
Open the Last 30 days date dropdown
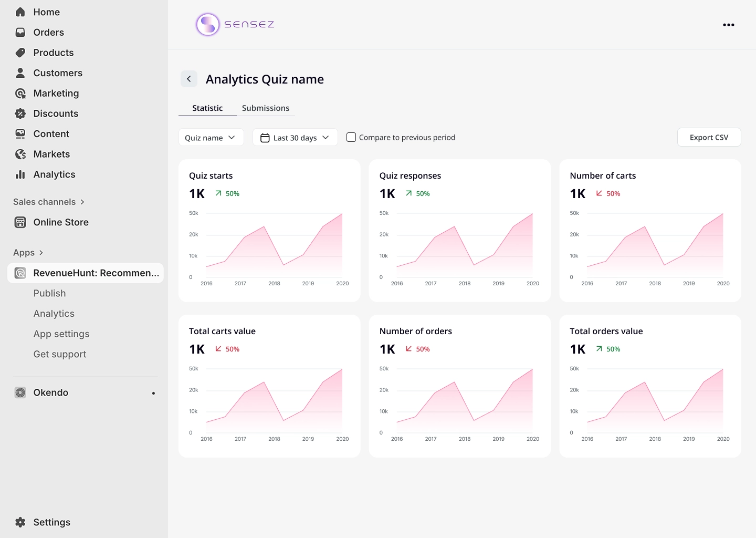pos(295,138)
